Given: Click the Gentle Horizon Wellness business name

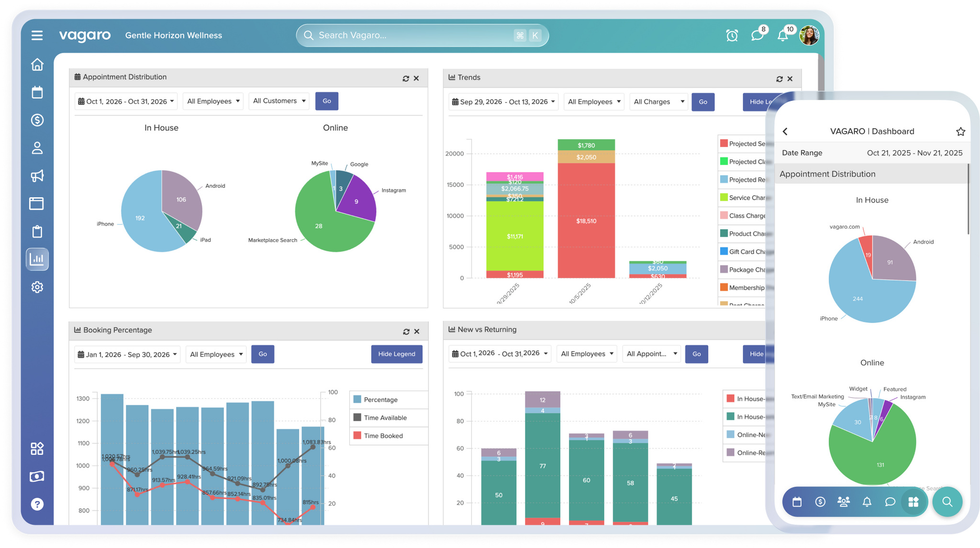Looking at the screenshot, I should tap(174, 35).
